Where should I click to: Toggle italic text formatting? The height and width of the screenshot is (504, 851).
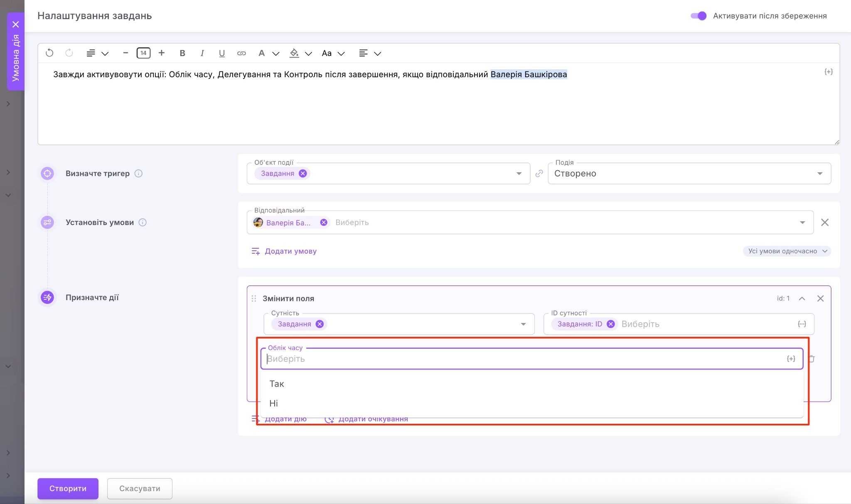(x=202, y=53)
